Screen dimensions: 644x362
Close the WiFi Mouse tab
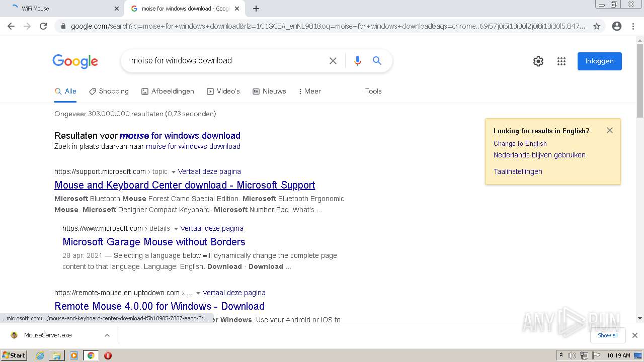[116, 9]
